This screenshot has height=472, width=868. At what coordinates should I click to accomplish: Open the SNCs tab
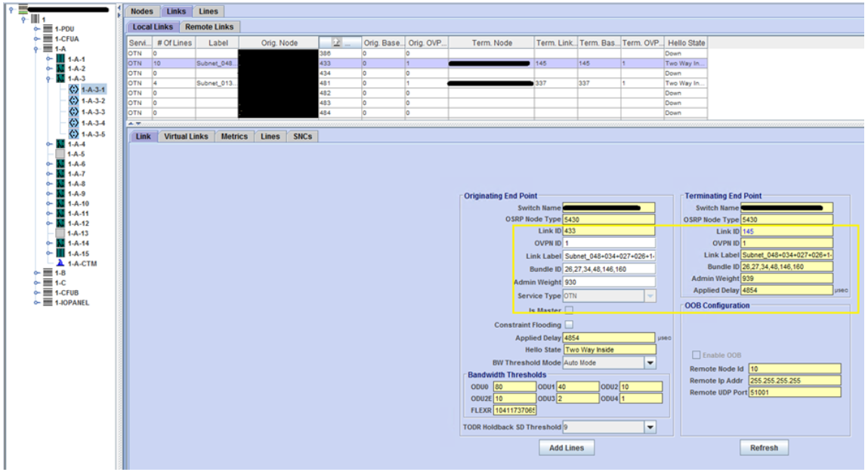click(x=302, y=136)
